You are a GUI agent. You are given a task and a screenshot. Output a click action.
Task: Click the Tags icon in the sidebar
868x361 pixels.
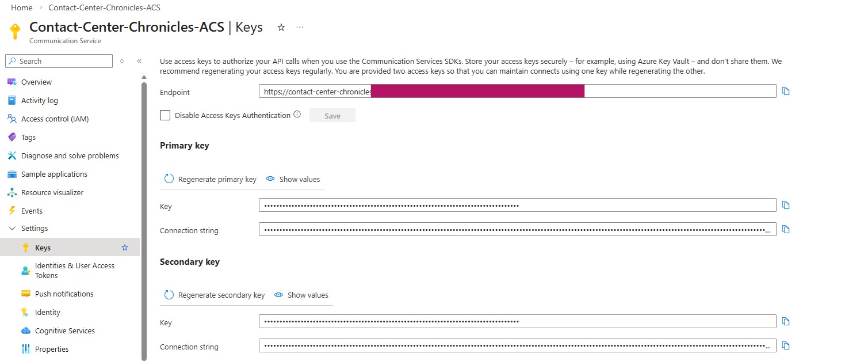tap(12, 137)
